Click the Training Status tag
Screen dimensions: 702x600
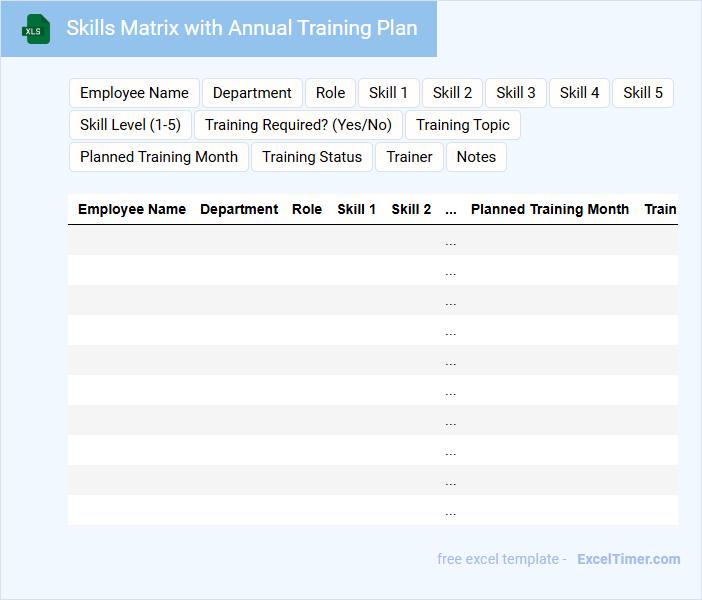[x=312, y=157]
